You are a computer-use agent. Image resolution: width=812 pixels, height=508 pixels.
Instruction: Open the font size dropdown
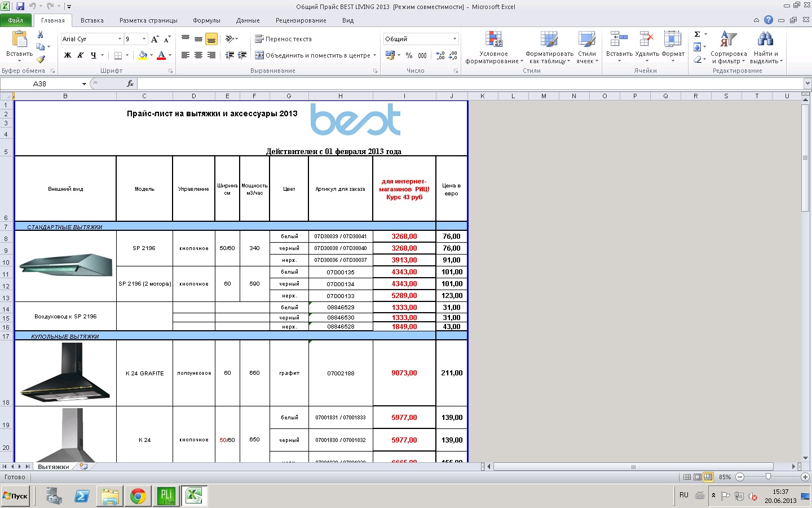(x=144, y=39)
